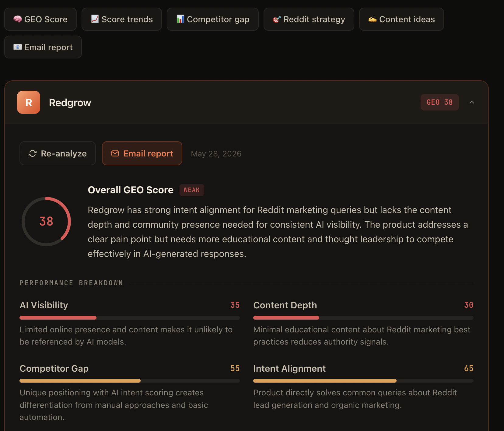
Task: Click the 'Minimal educational content' description
Action: coord(362,336)
